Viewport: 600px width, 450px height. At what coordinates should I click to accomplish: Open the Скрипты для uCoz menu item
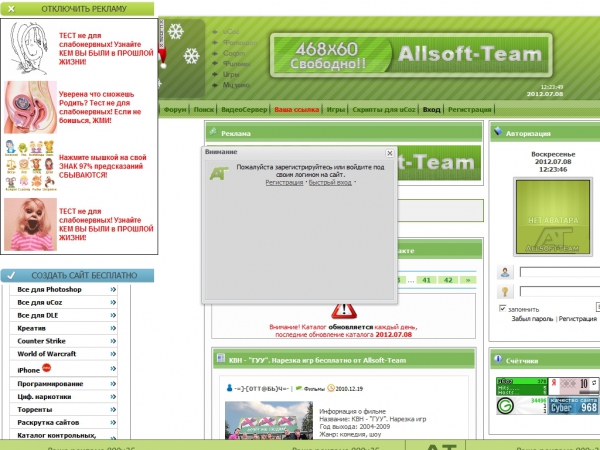coord(383,109)
